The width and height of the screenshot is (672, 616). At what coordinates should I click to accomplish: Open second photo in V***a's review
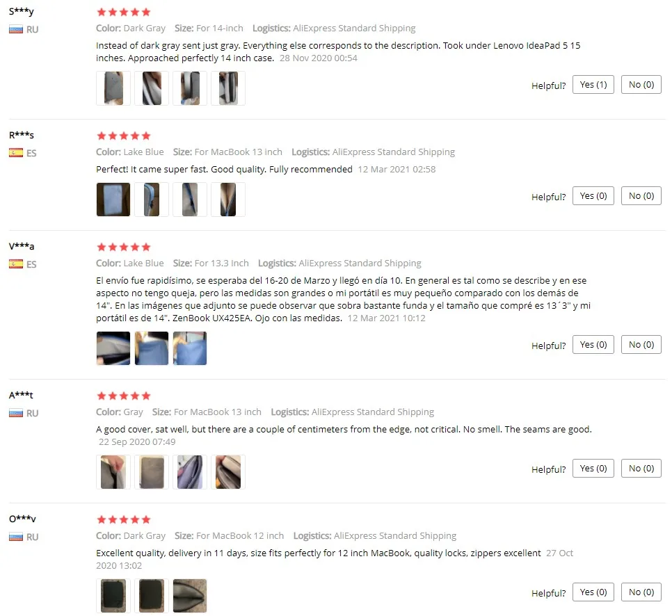151,348
